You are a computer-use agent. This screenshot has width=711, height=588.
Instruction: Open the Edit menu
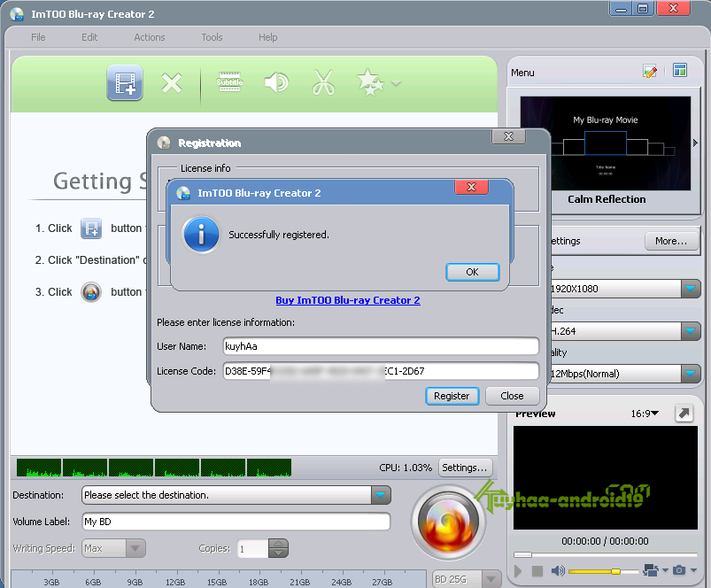pyautogui.click(x=89, y=37)
